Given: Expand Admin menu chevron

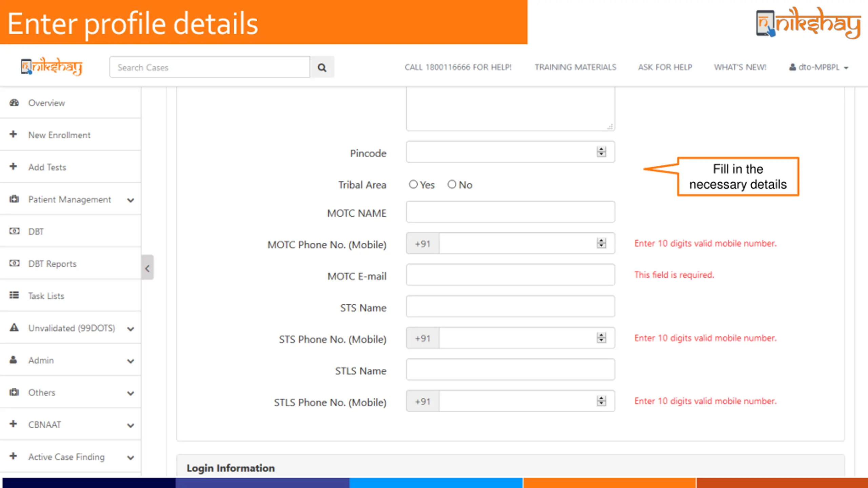Looking at the screenshot, I should 131,361.
